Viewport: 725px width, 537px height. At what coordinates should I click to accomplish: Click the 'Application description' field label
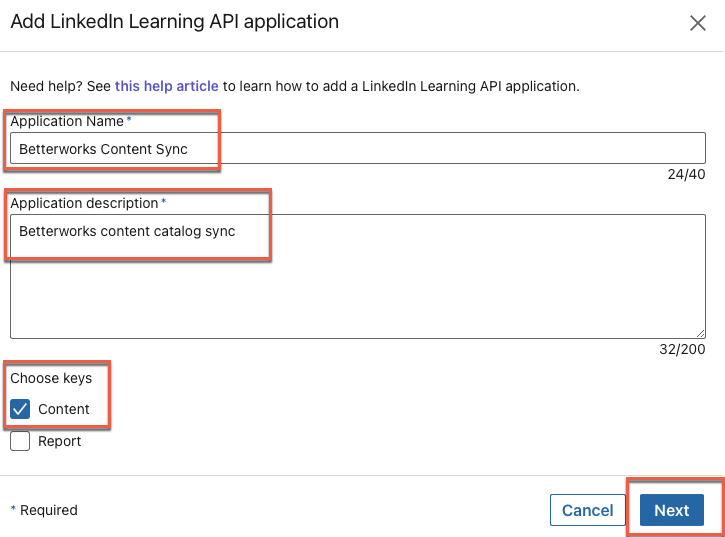coord(84,203)
